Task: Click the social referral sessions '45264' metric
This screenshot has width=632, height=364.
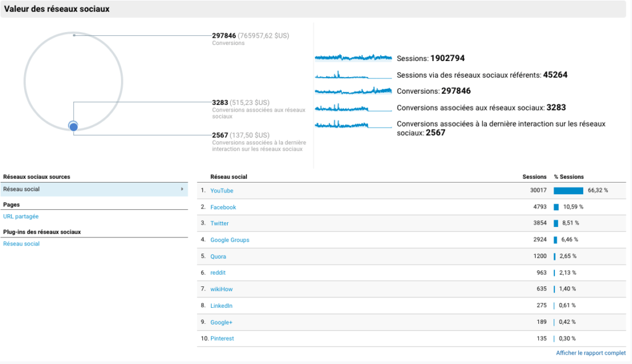Action: click(x=555, y=75)
